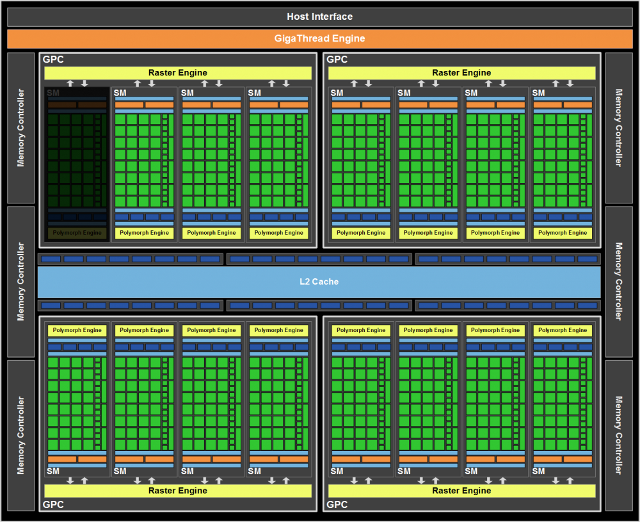Screen dimensions: 640x522
Task: Click the Host Interface bar
Action: [x=320, y=17]
